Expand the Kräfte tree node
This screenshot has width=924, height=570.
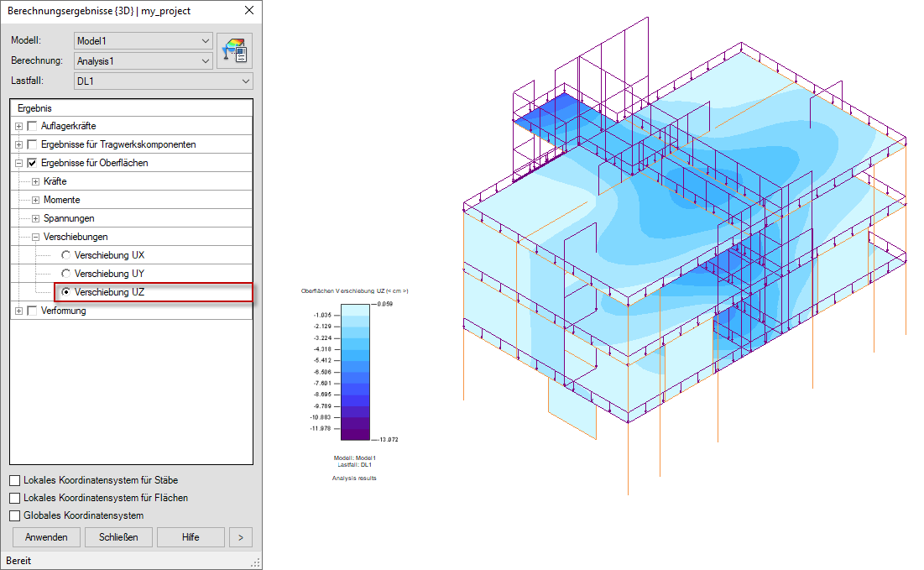[35, 181]
